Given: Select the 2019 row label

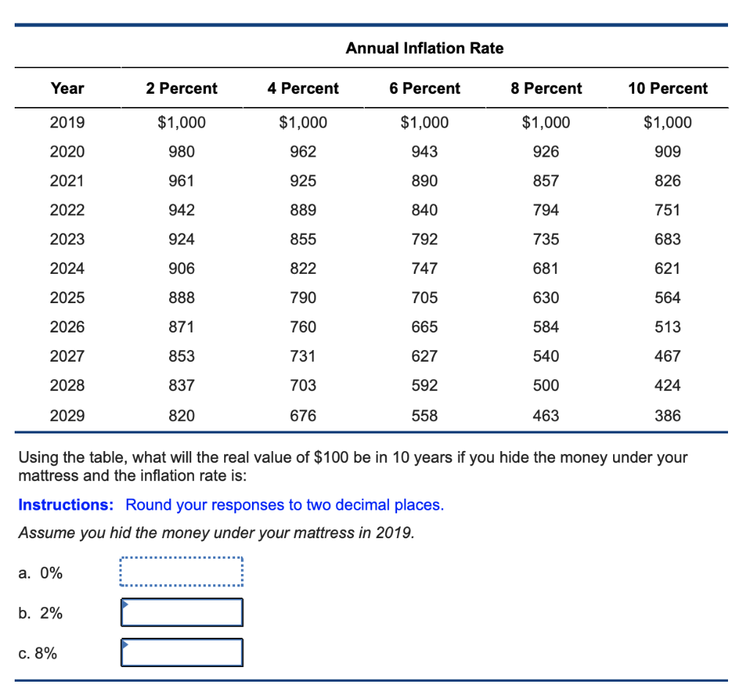Looking at the screenshot, I should (x=67, y=122).
